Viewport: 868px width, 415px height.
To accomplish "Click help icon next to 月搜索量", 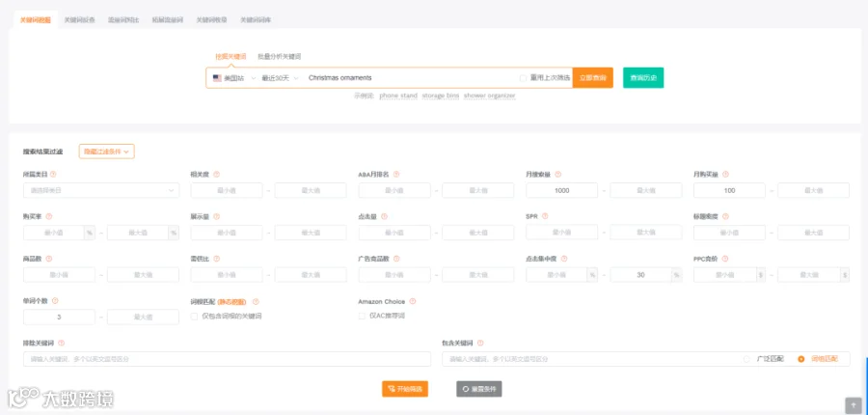I will 558,175.
